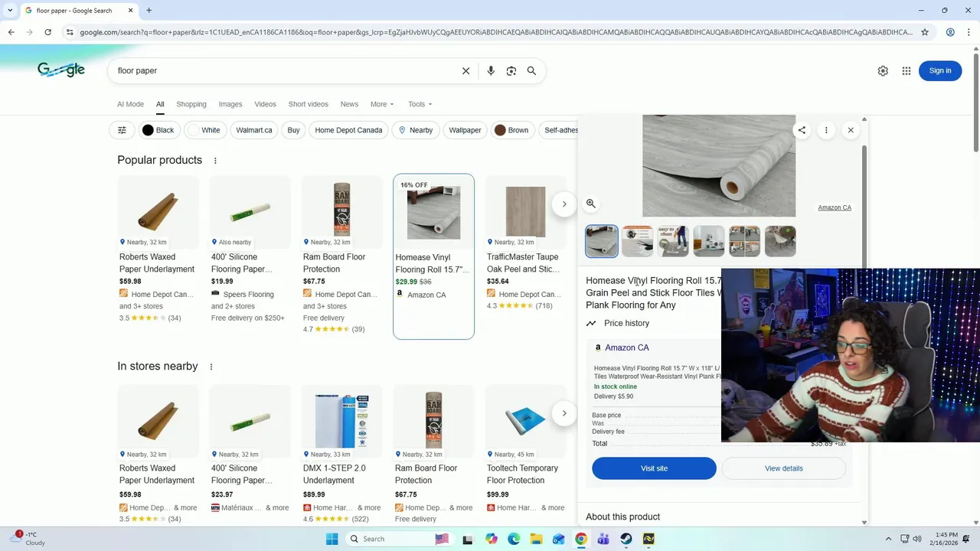The height and width of the screenshot is (551, 980).
Task: Open Google quick settings gear
Action: (x=883, y=70)
